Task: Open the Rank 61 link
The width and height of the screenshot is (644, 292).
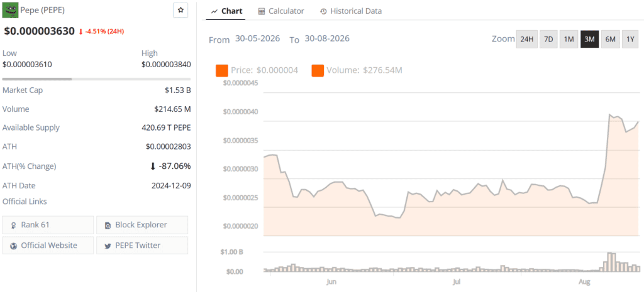Action: [48, 225]
